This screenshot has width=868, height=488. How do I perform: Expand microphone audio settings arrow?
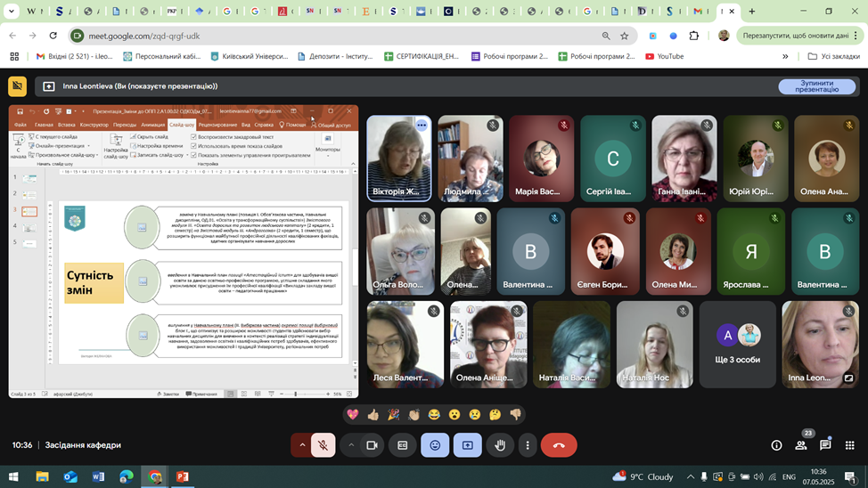tap(302, 445)
